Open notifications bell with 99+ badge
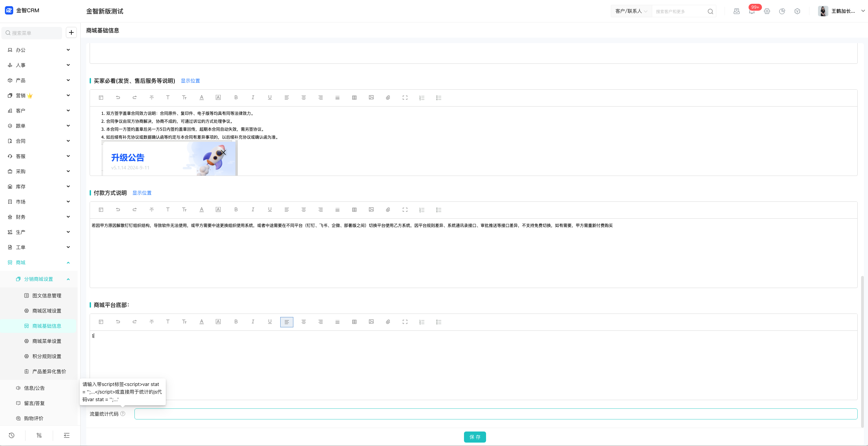 pos(751,11)
